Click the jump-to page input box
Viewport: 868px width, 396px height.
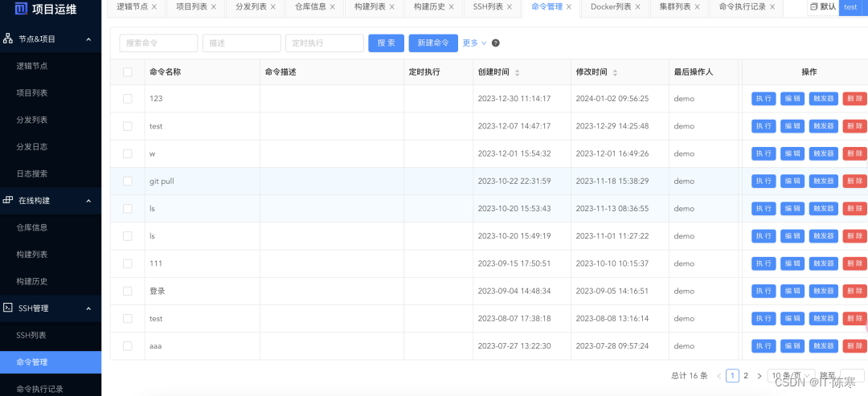(852, 376)
